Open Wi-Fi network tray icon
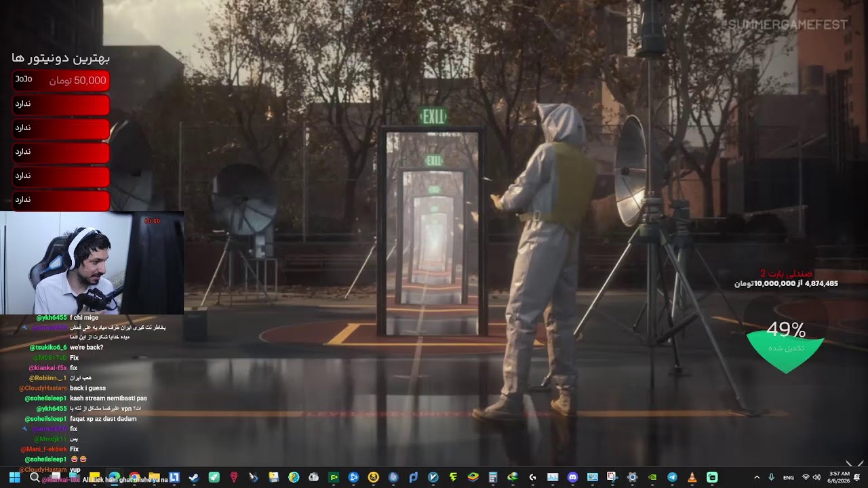 [x=806, y=477]
